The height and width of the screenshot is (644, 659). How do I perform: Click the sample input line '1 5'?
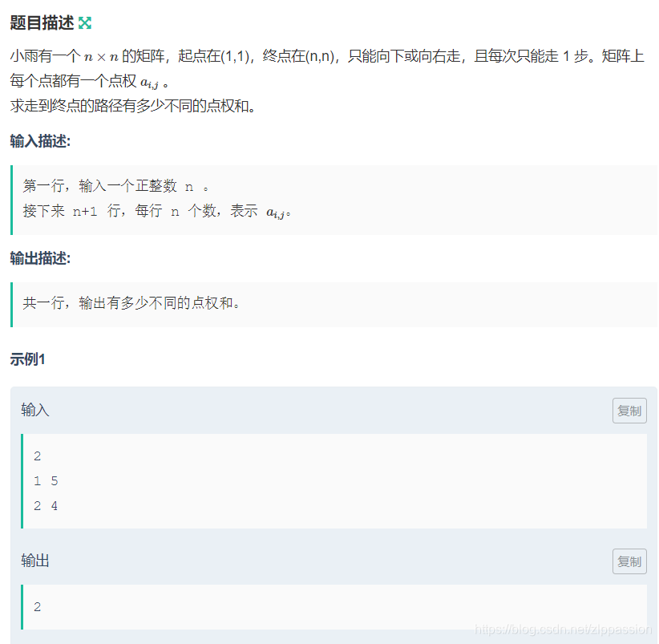[46, 481]
